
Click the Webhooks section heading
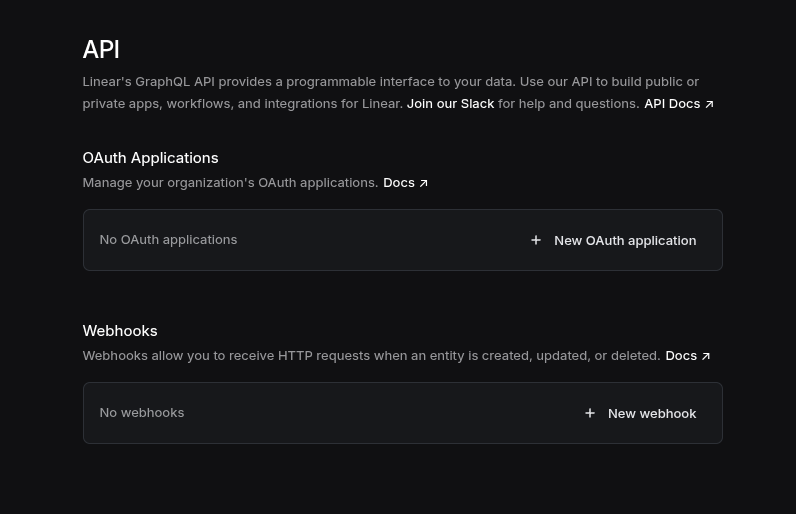pos(120,330)
